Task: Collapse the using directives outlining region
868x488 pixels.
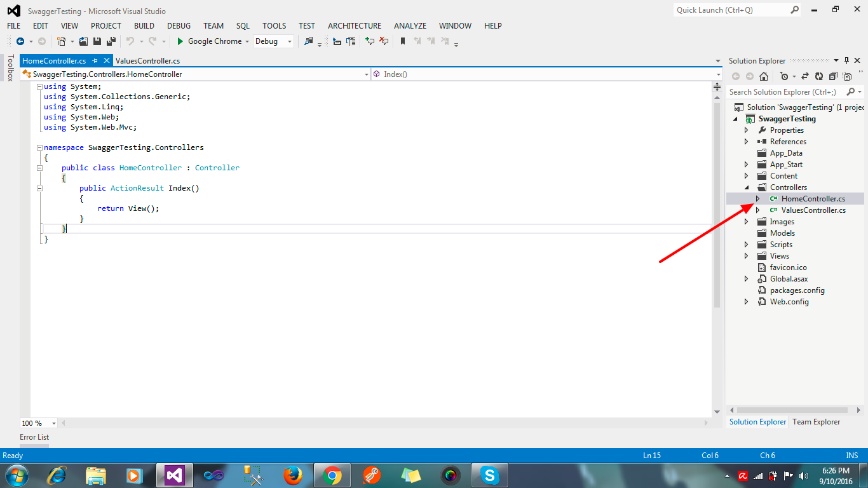Action: (39, 86)
